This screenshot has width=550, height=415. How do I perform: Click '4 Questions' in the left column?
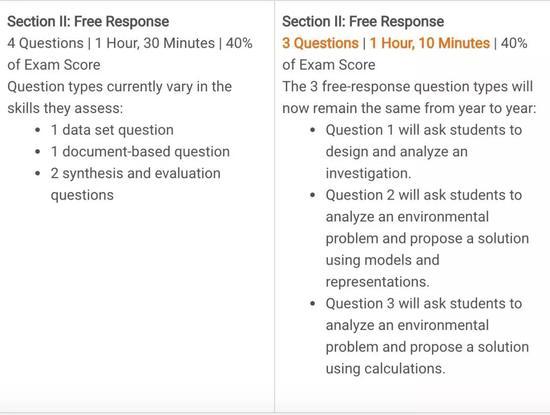pyautogui.click(x=46, y=43)
